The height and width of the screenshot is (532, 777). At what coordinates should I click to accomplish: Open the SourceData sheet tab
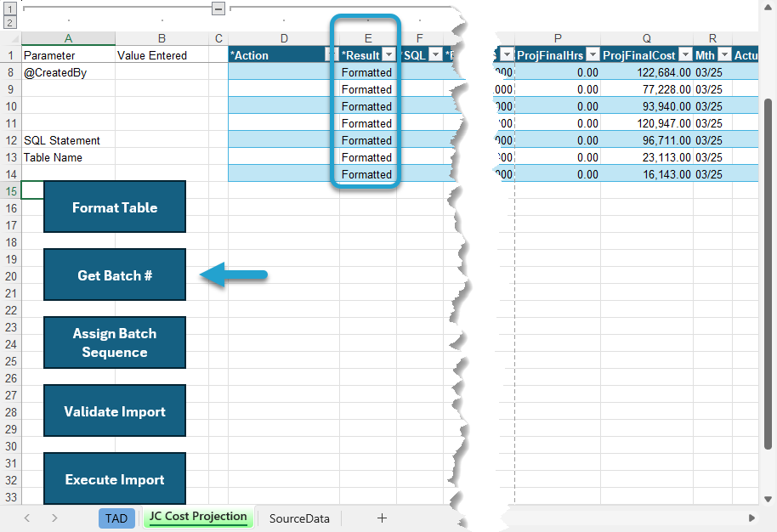[298, 518]
